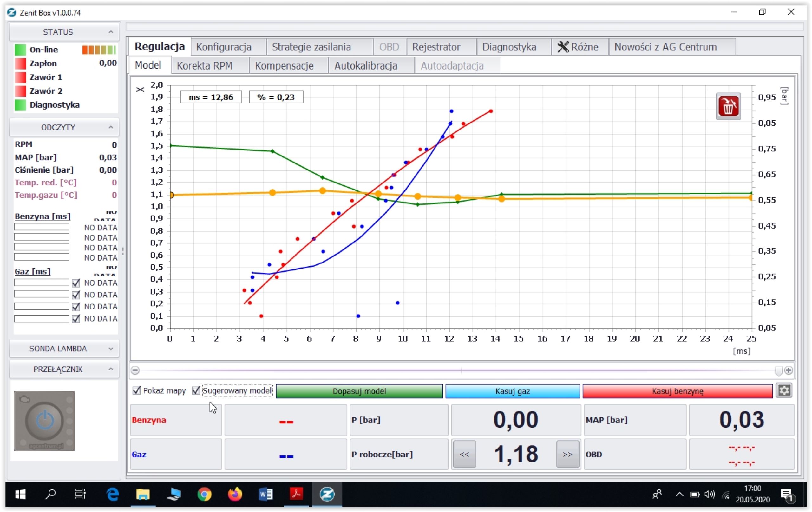
Task: Click the plus zoom-in icon below chart
Action: click(x=789, y=370)
